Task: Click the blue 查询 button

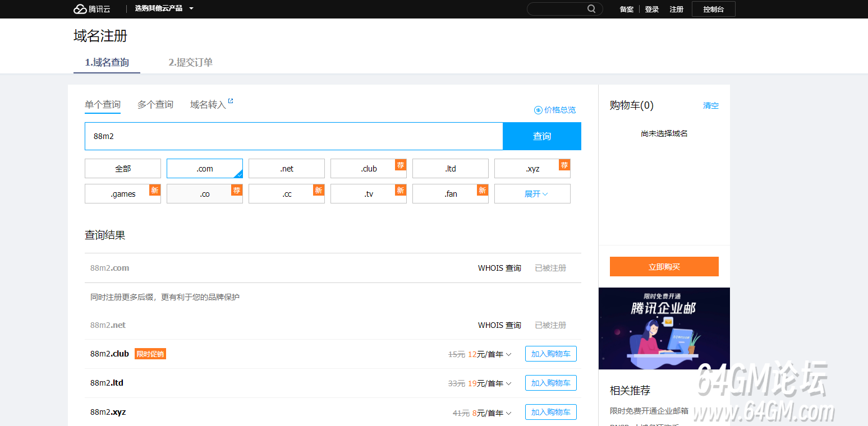Action: pos(542,136)
